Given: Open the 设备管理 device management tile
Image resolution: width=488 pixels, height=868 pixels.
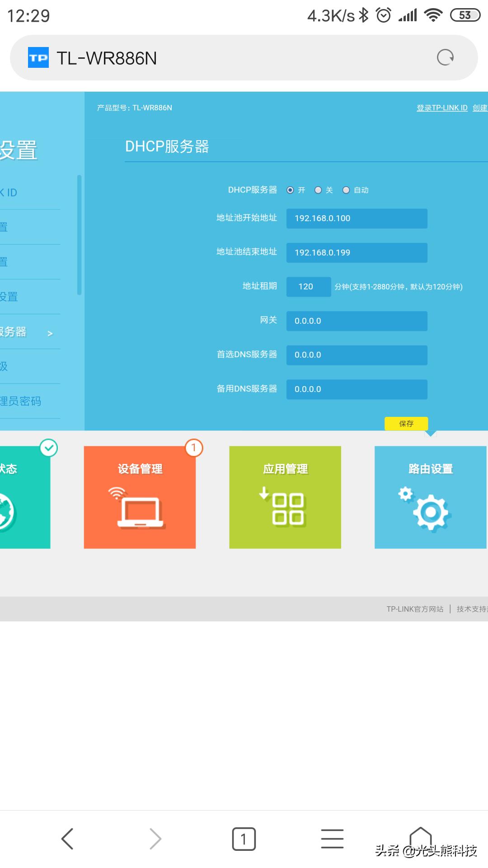Looking at the screenshot, I should [140, 497].
